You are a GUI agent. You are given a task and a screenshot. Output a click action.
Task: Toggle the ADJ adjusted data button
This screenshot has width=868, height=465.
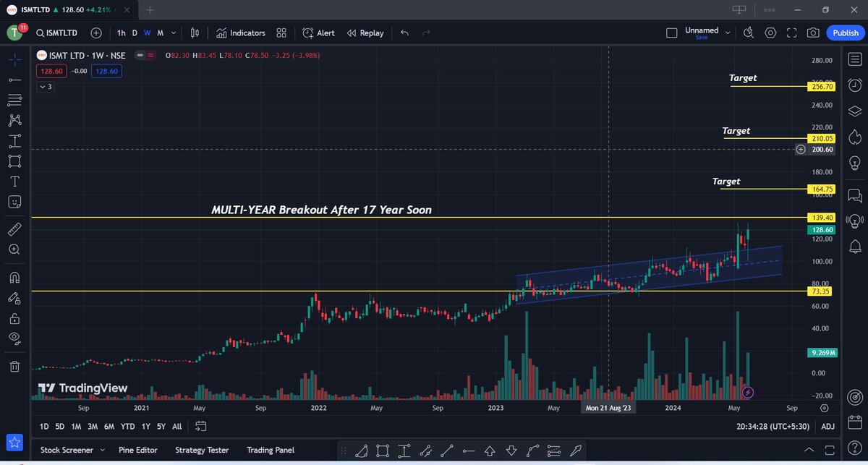click(x=828, y=427)
